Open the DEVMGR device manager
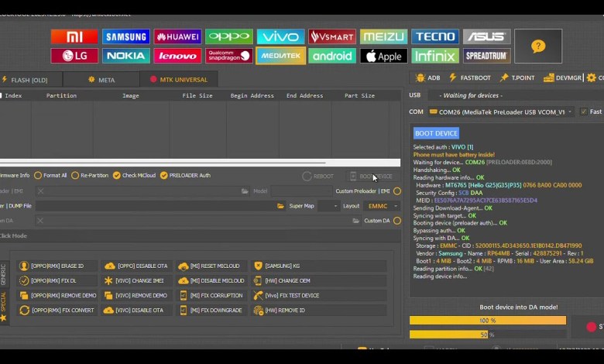The image size is (604, 364). [x=563, y=78]
